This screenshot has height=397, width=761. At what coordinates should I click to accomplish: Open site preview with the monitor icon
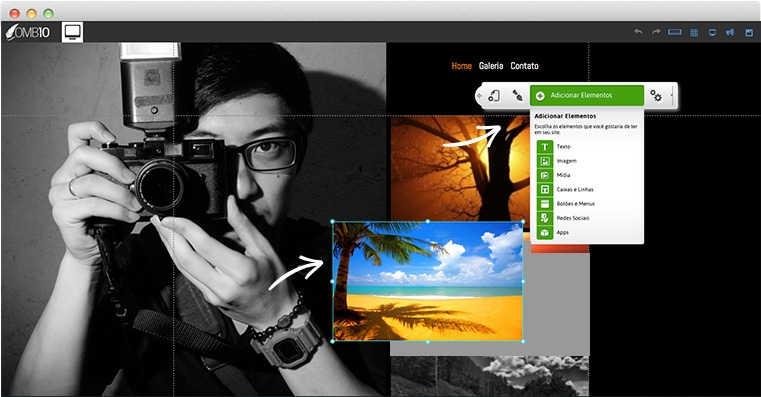(x=712, y=33)
